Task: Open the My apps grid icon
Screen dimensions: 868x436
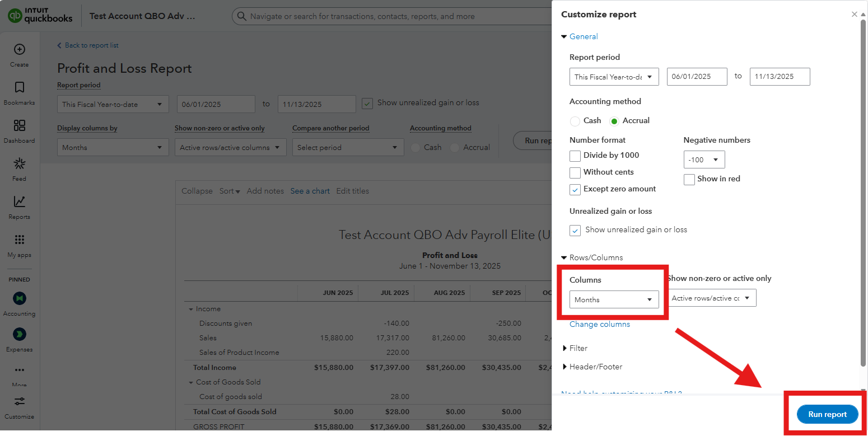Action: click(20, 240)
